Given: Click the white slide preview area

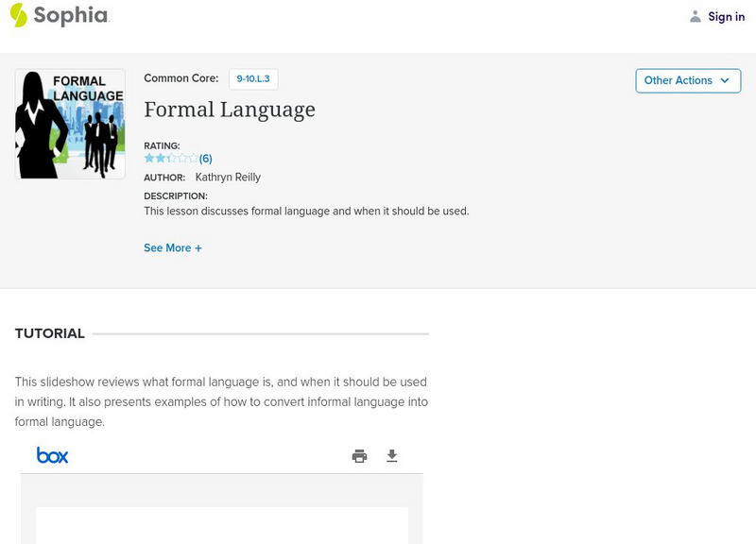Looking at the screenshot, I should (222, 525).
